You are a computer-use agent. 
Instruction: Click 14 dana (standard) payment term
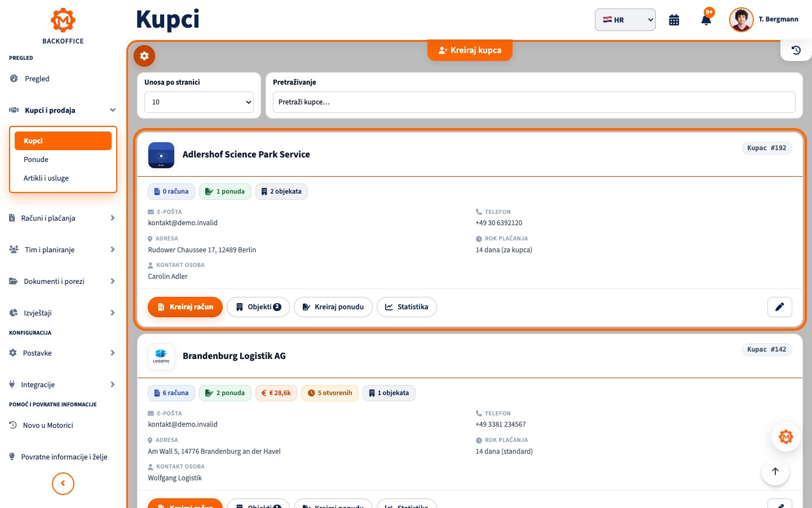[504, 452]
